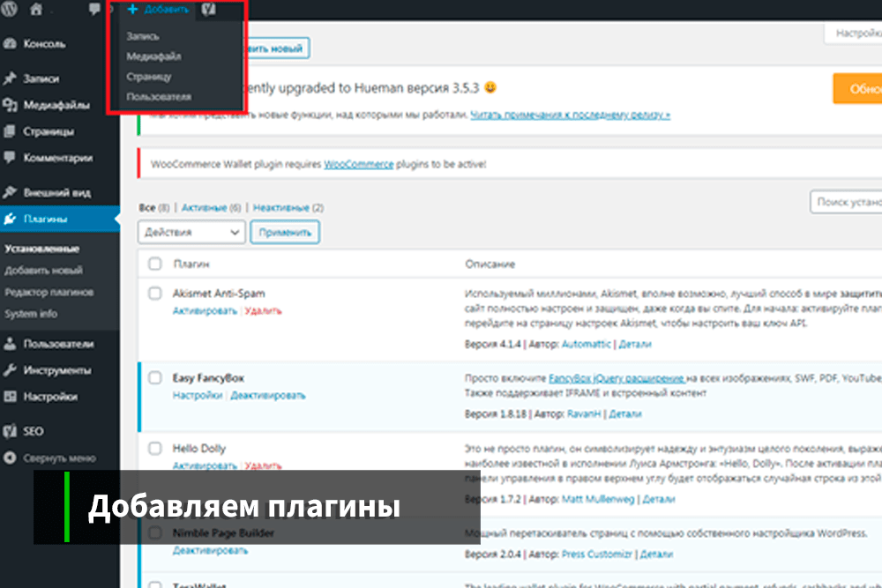Open the Automattic author link
This screenshot has width=882, height=588.
click(x=587, y=344)
